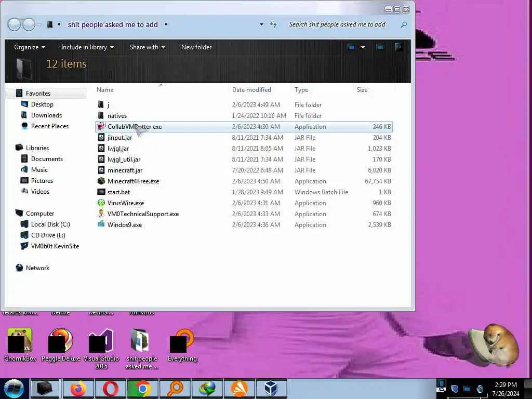
Task: Select the lwjgl.jar file name
Action: click(x=118, y=148)
